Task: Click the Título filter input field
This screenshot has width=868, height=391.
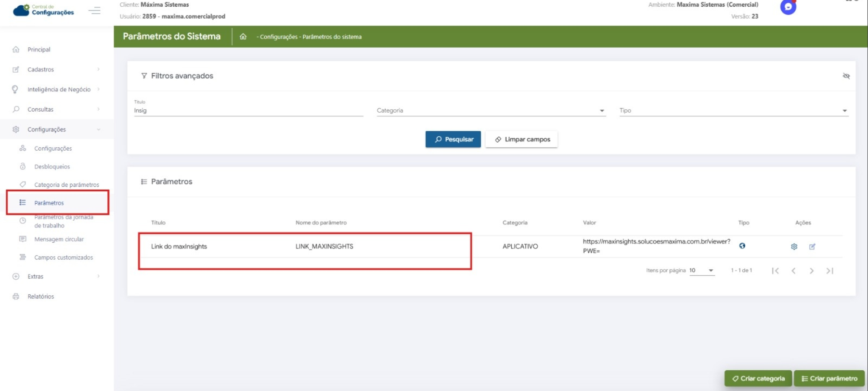Action: (x=248, y=111)
